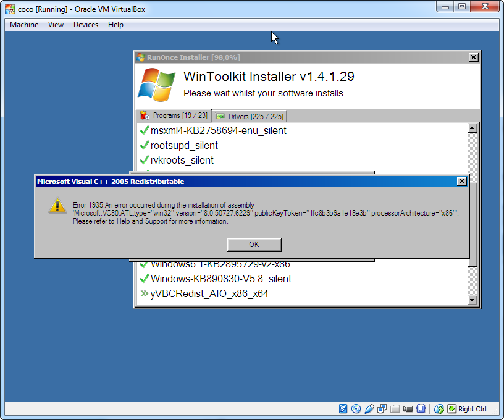Click the VirtualBox title bar app icon
Image resolution: width=504 pixels, height=420 pixels.
coord(10,9)
